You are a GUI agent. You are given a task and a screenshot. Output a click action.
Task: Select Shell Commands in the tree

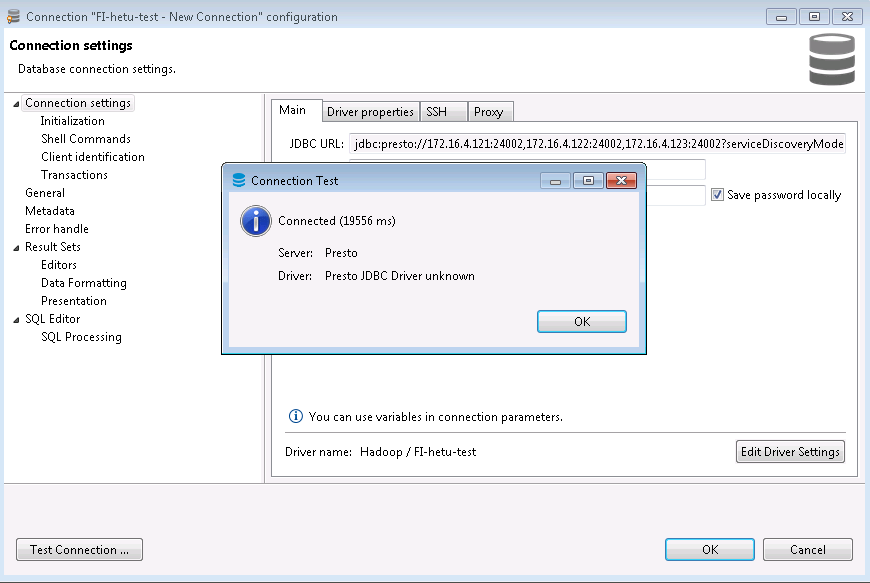pyautogui.click(x=86, y=139)
